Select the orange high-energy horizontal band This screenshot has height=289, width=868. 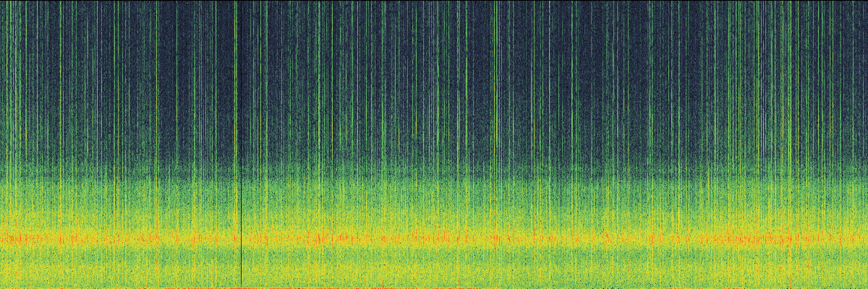434,237
